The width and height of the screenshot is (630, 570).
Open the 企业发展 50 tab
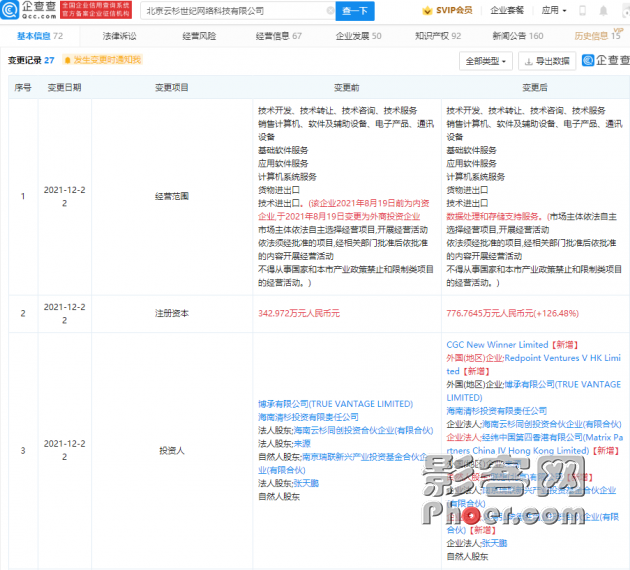358,36
